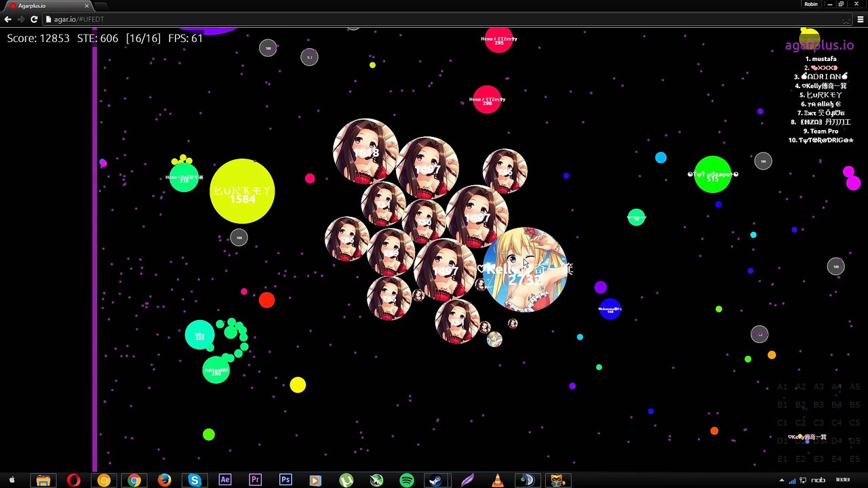Click the red cell with mass 298
Screen dimensions: 868x488
[487, 100]
